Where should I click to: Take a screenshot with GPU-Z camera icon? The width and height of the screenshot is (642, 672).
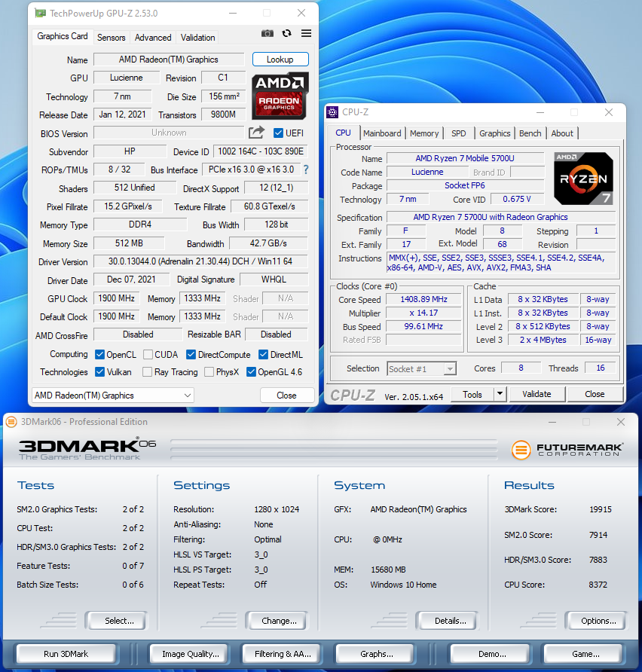click(267, 33)
